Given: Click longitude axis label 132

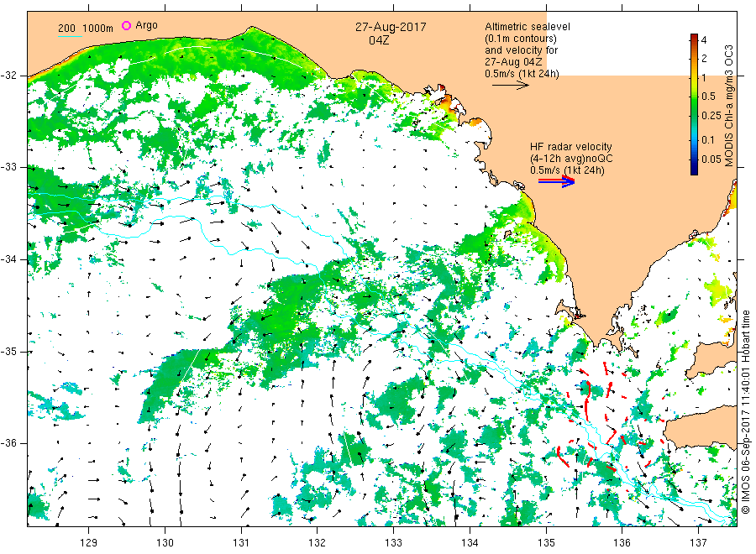Looking at the screenshot, I should [318, 542].
